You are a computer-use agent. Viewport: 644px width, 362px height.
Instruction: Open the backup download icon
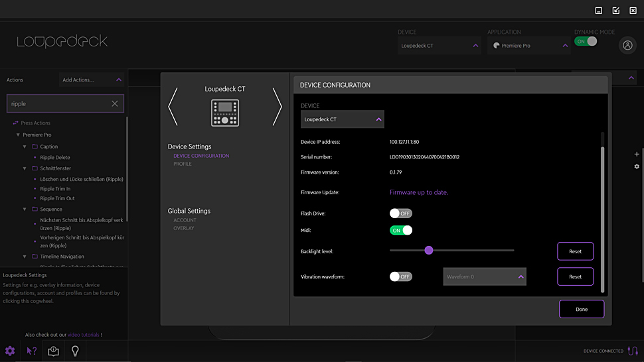(x=53, y=351)
